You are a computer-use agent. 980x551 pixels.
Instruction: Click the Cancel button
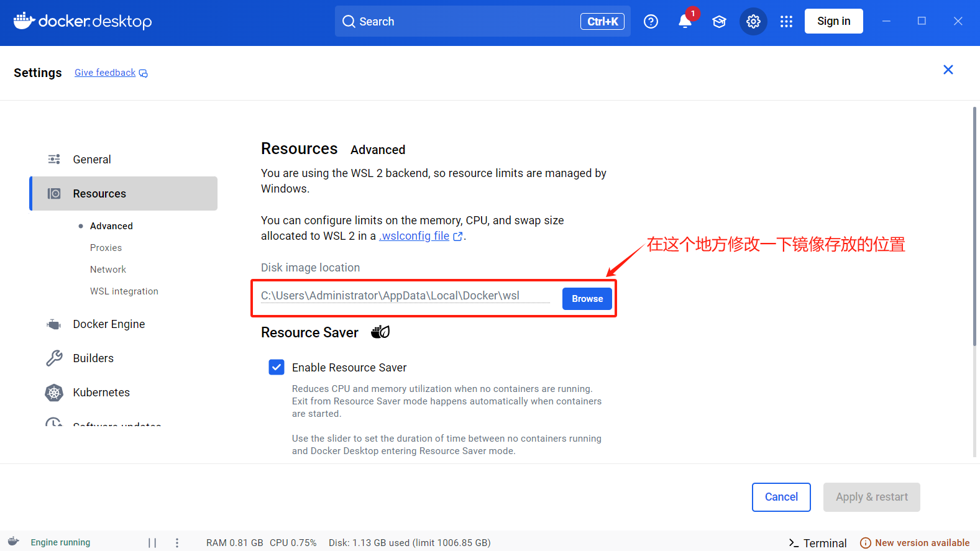(781, 497)
